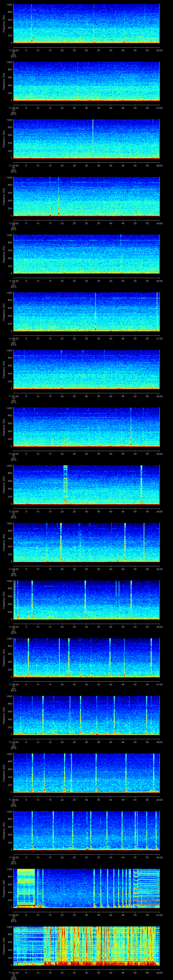Screen dimensions: 173x980
Task: Select the spectrogram for minute 11:37:00
Action: pos(87,715)
